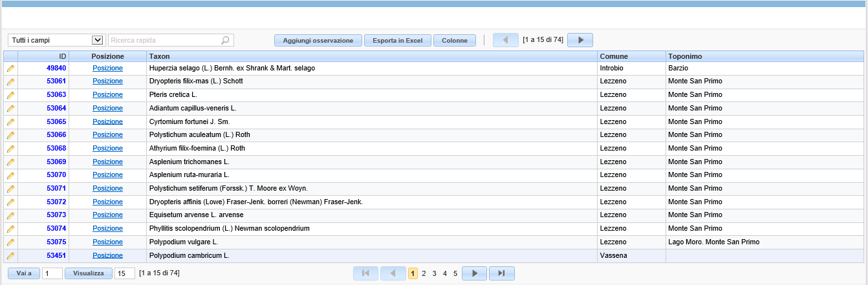Open the 'Tutti i campi' field dropdown
The image size is (868, 285).
coord(56,40)
